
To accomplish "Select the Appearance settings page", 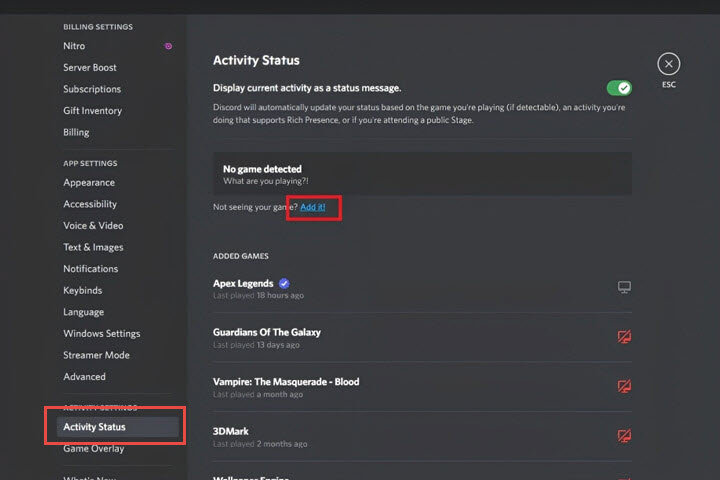I will coord(89,183).
